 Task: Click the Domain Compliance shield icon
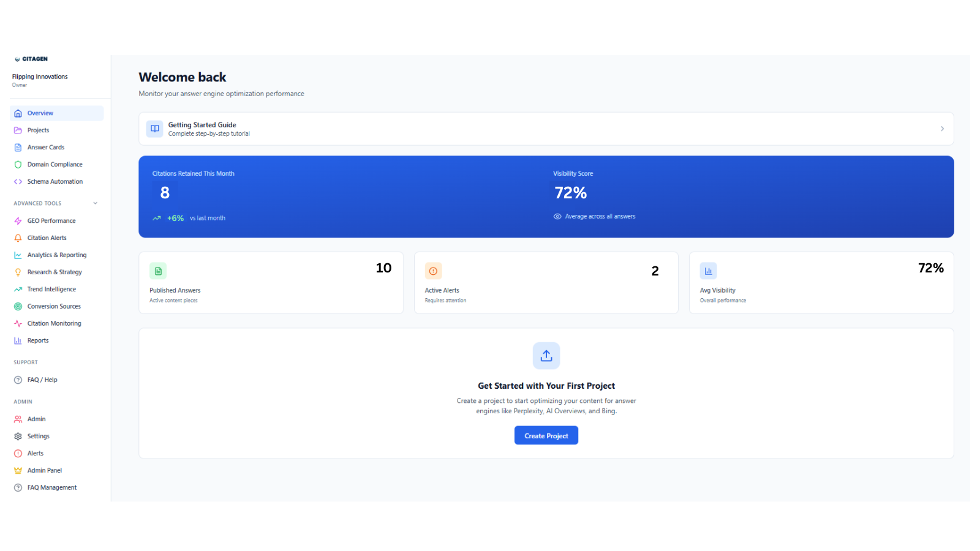(x=18, y=164)
